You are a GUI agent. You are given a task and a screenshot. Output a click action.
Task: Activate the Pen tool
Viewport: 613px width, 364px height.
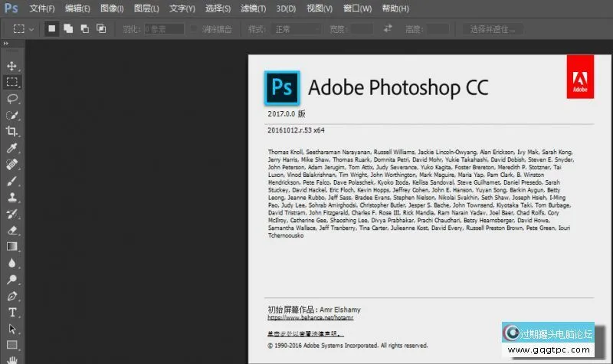(x=12, y=296)
